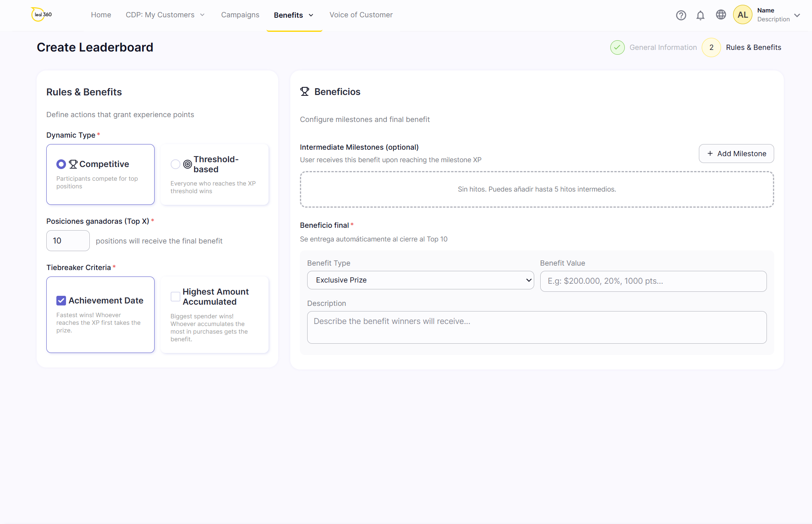Click 'Biggest spender wins!' description text
This screenshot has width=812, height=524.
(209, 328)
